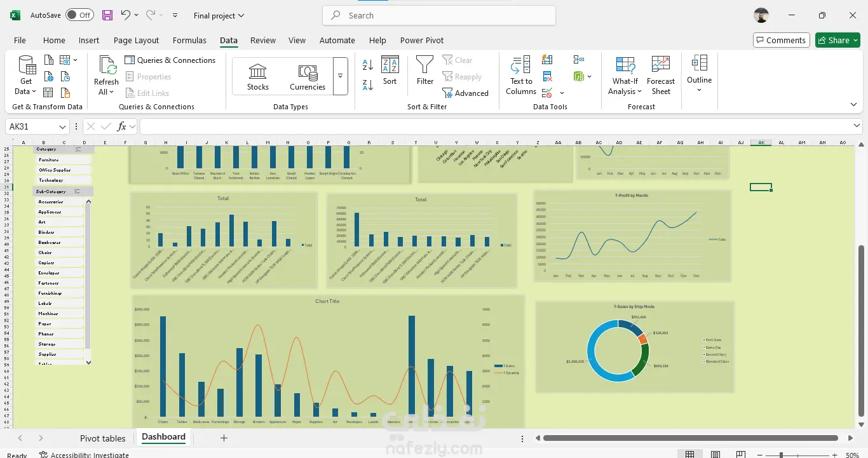Click the formula bar input
Screen dimensions: 868x458
click(496, 126)
